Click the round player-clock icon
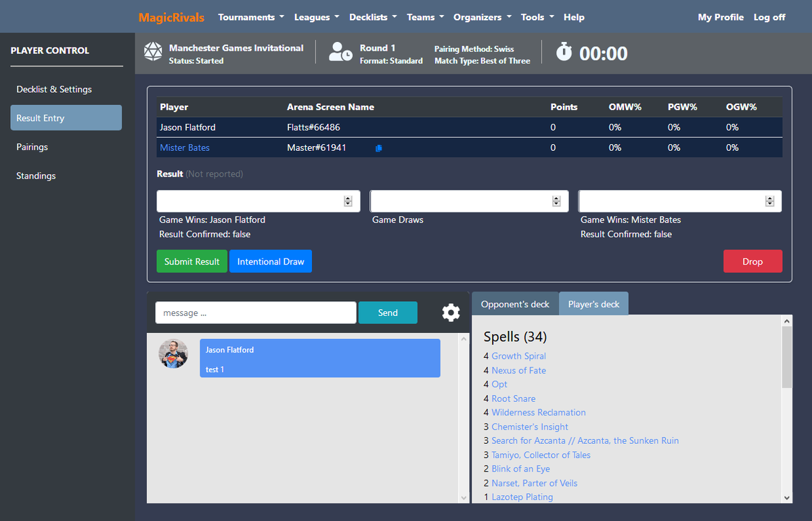 tap(340, 52)
